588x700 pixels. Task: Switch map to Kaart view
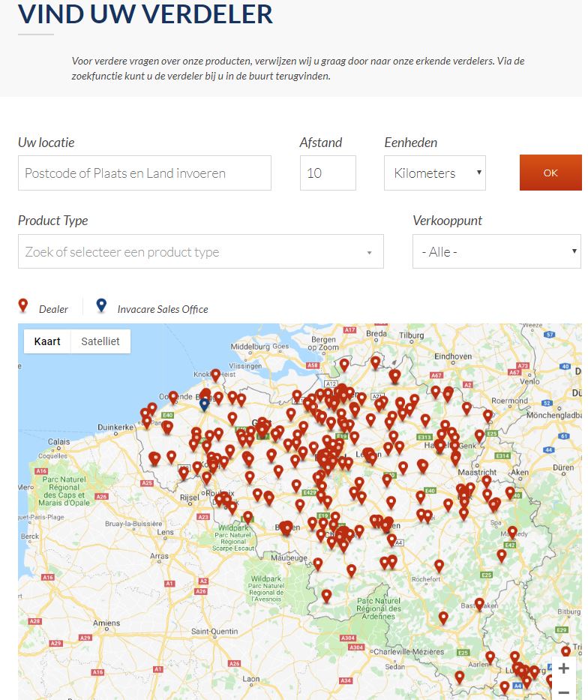point(47,341)
